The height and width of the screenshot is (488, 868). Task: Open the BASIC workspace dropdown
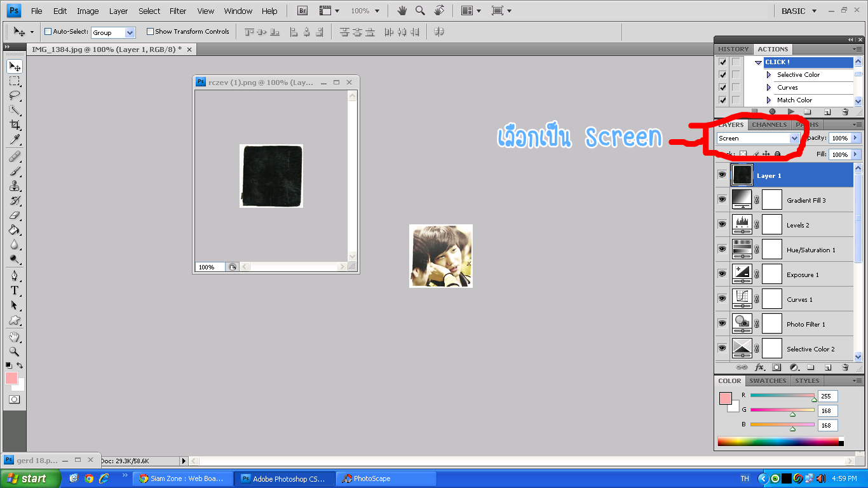[x=799, y=11]
